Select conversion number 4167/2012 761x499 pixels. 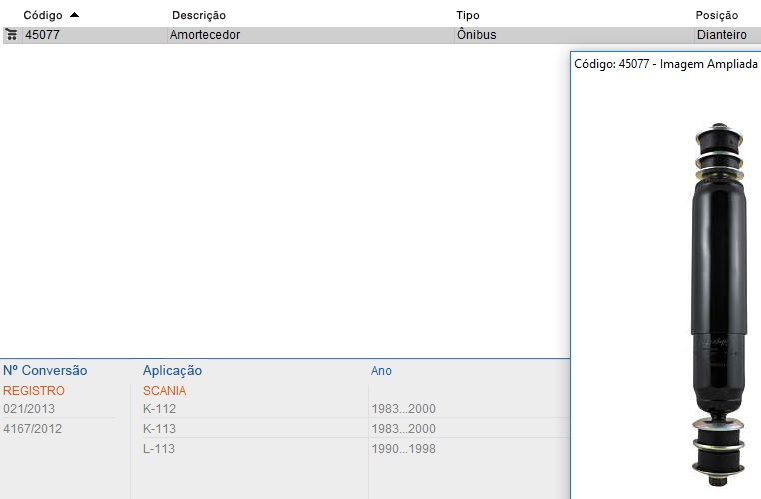tap(32, 429)
